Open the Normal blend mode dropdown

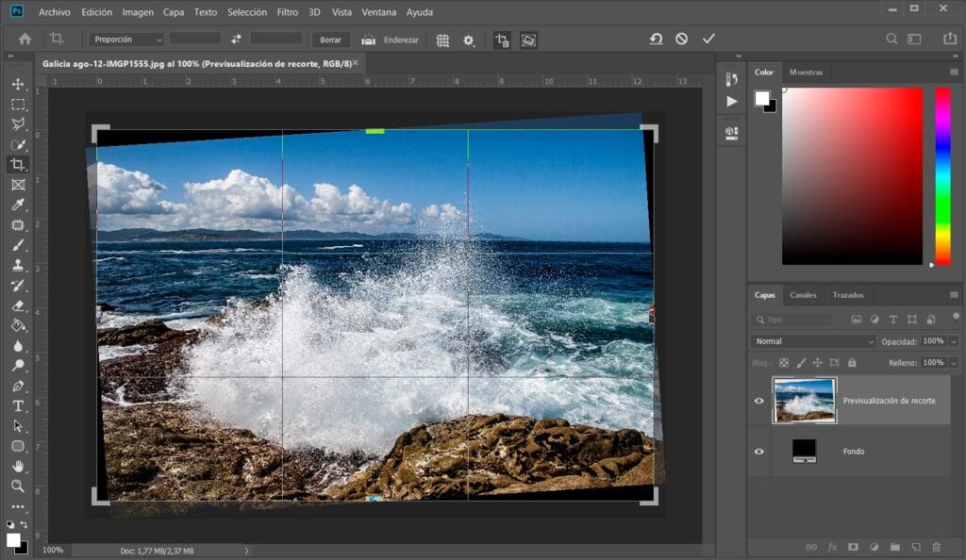tap(813, 341)
